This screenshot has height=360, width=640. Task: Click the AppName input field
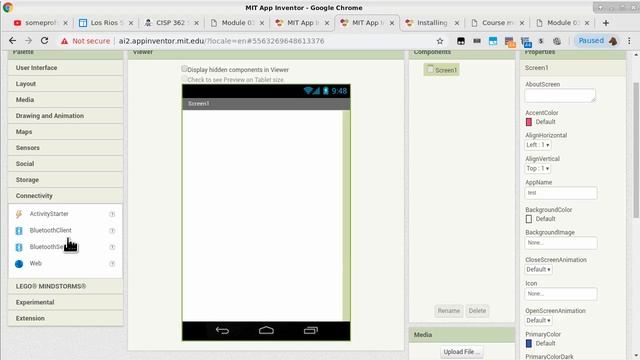tap(561, 193)
